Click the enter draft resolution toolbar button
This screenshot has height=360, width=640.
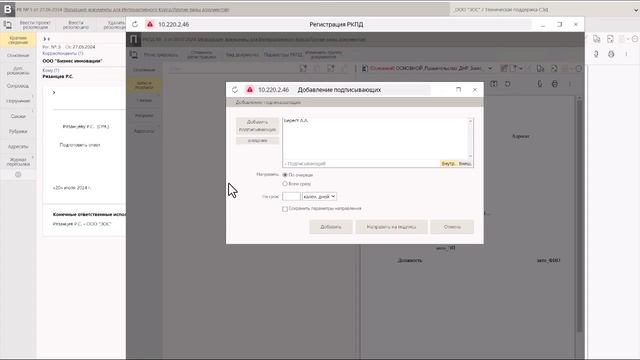35,25
